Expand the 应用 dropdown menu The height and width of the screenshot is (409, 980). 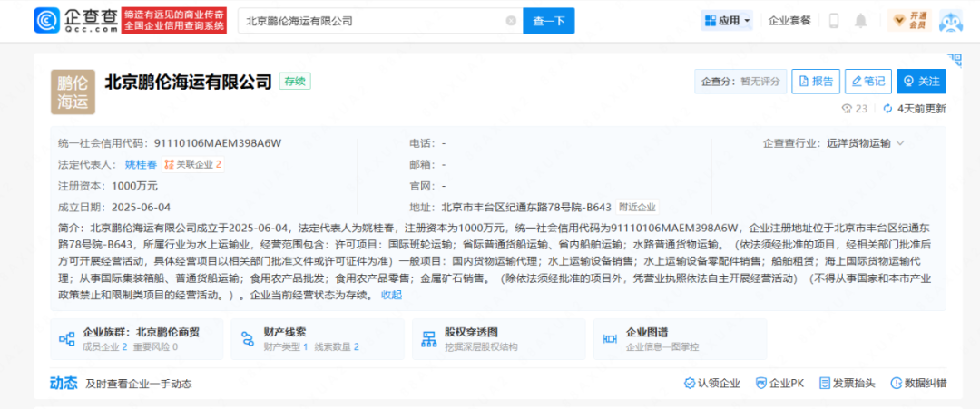click(x=728, y=21)
